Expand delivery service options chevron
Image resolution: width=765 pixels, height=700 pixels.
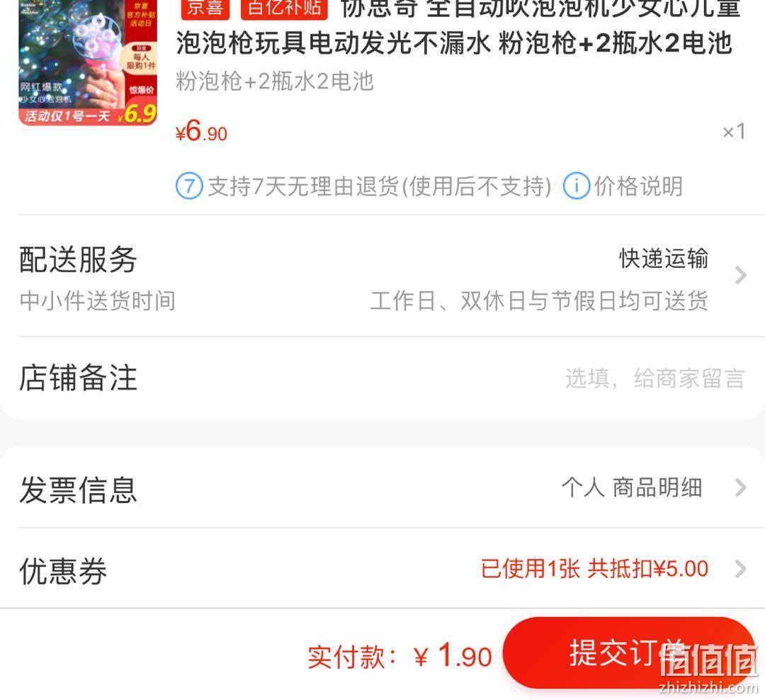click(x=741, y=276)
